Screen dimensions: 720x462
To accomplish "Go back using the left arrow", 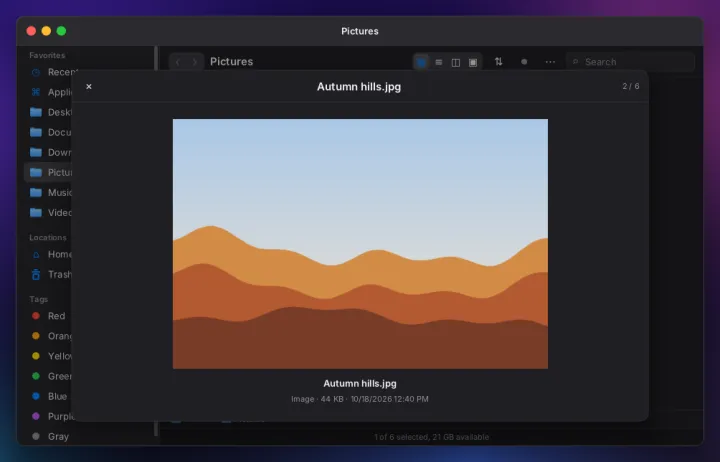I will click(x=178, y=62).
